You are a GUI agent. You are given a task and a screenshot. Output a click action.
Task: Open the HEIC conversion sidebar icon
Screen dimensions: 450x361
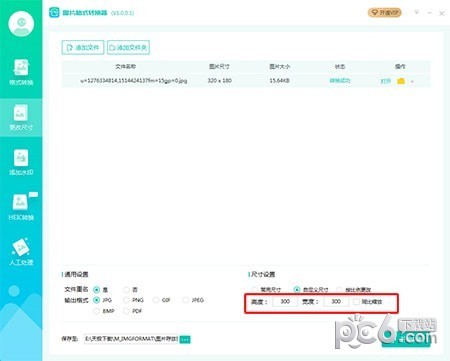point(21,207)
